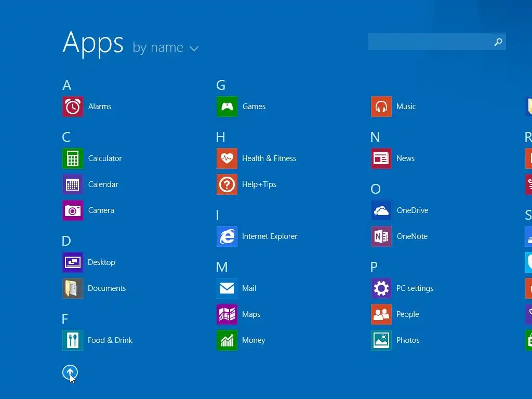Click the 'Health & Fitness' label

point(269,158)
